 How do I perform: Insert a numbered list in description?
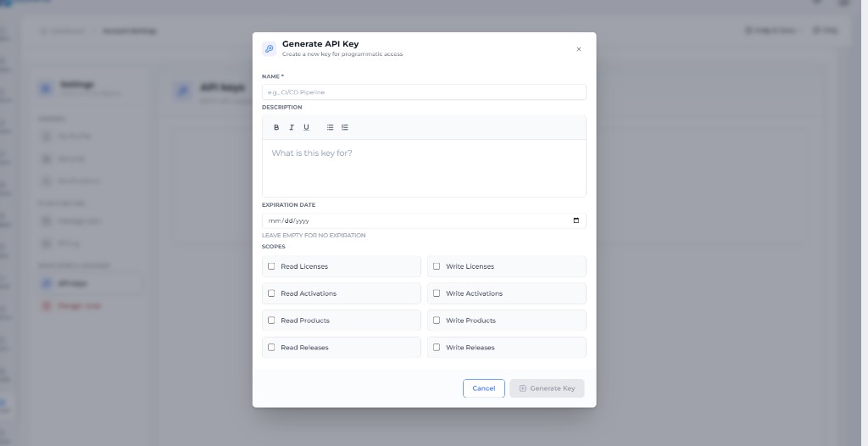pyautogui.click(x=345, y=127)
